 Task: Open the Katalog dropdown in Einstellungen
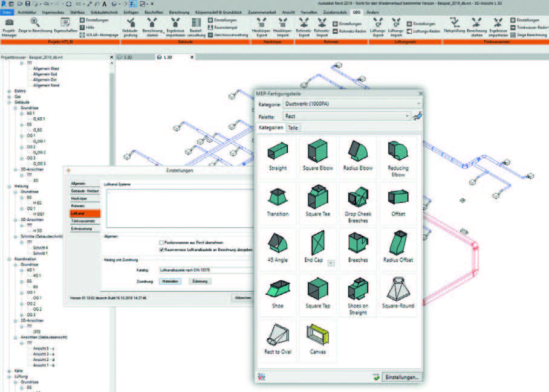click(x=206, y=270)
